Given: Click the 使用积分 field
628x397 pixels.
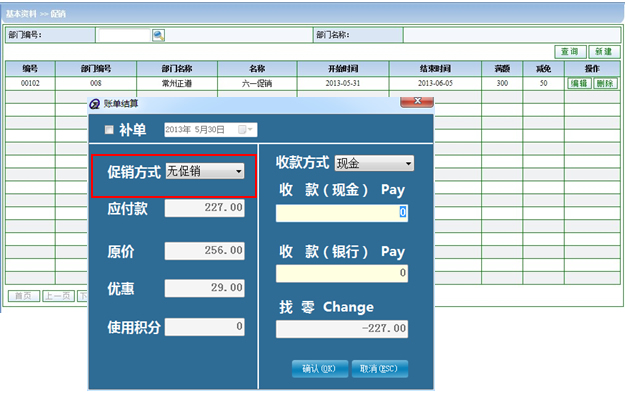Looking at the screenshot, I should point(205,326).
